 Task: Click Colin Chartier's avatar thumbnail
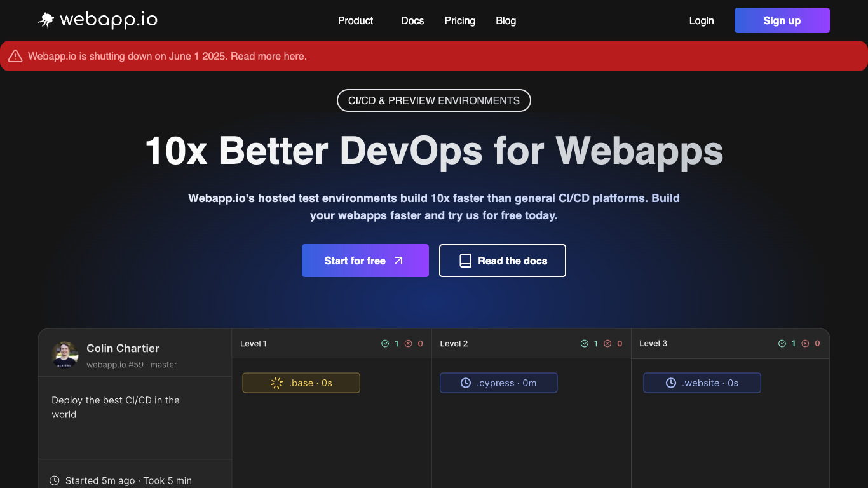[x=65, y=355]
